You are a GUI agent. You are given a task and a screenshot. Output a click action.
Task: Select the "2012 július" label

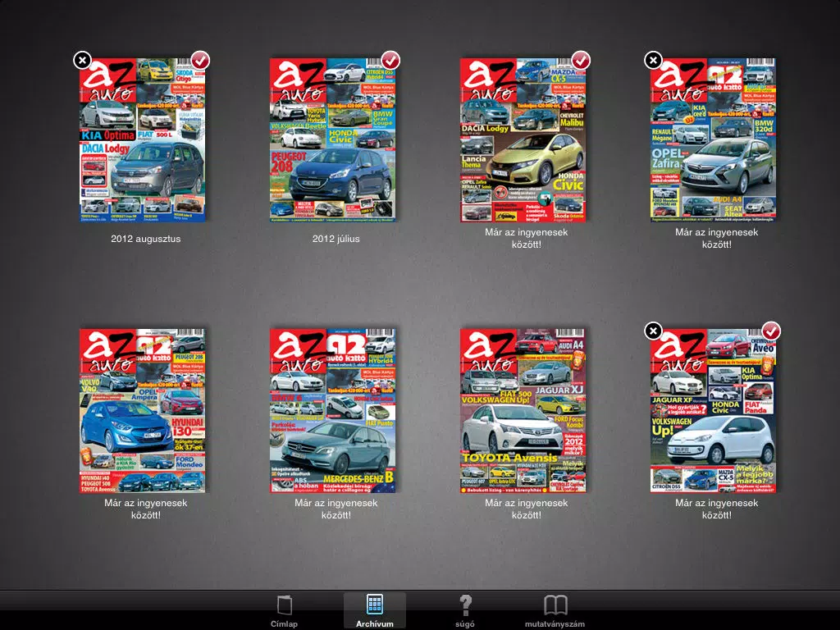[336, 239]
